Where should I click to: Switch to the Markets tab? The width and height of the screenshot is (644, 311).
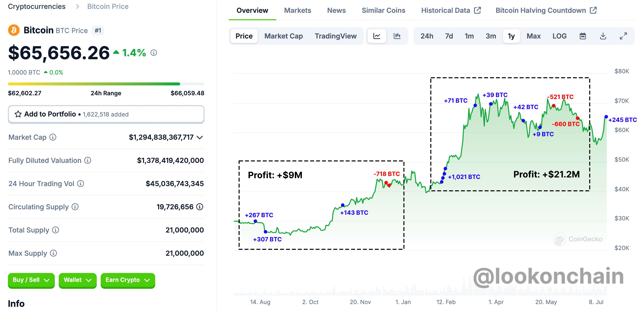click(x=297, y=10)
